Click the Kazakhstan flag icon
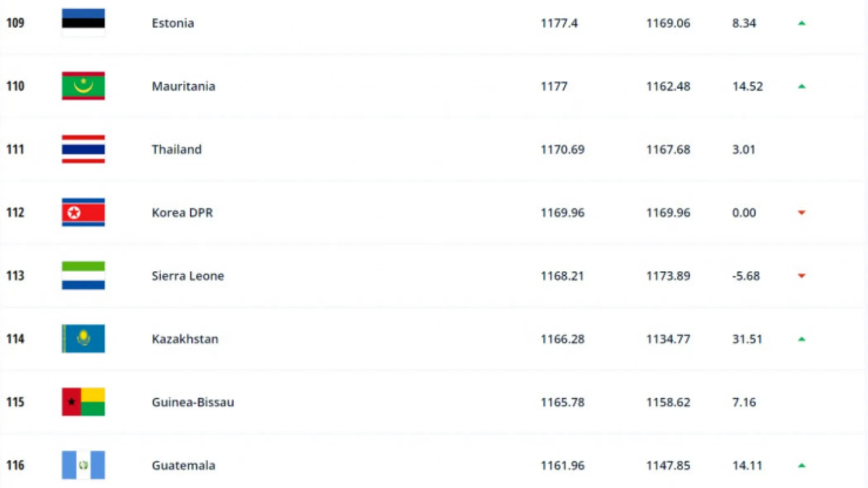868x488 pixels. (83, 339)
